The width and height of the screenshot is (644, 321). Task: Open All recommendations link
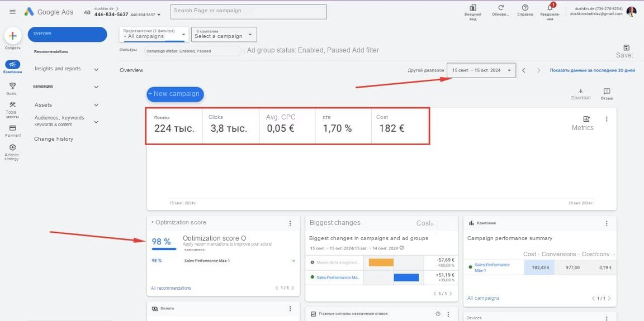171,288
